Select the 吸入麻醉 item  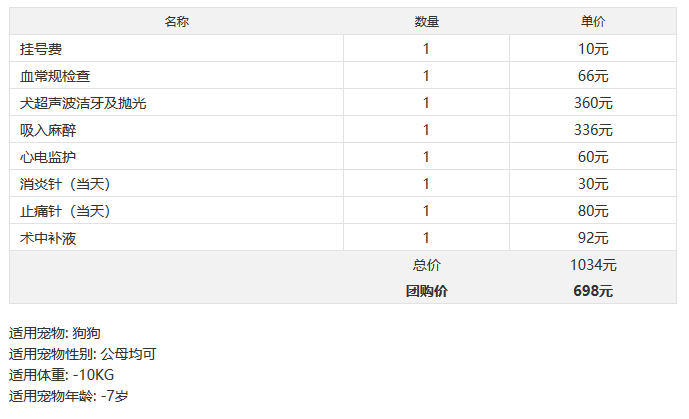pyautogui.click(x=48, y=130)
